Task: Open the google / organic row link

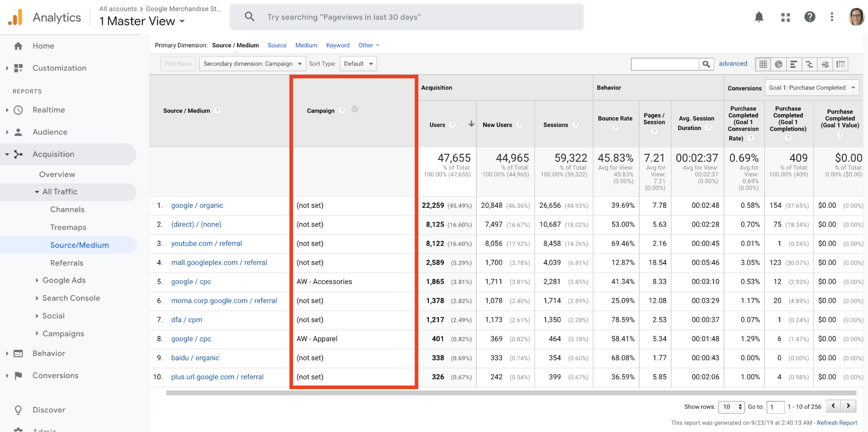Action: coord(197,206)
